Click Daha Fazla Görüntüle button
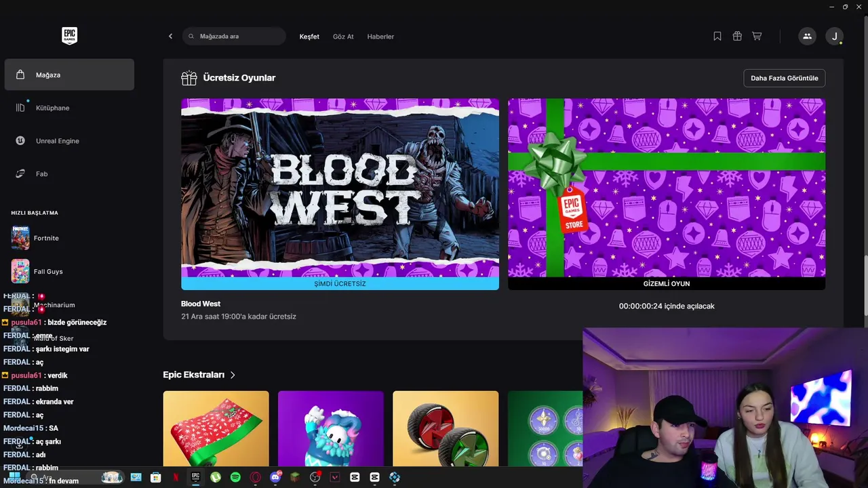 [x=785, y=78]
